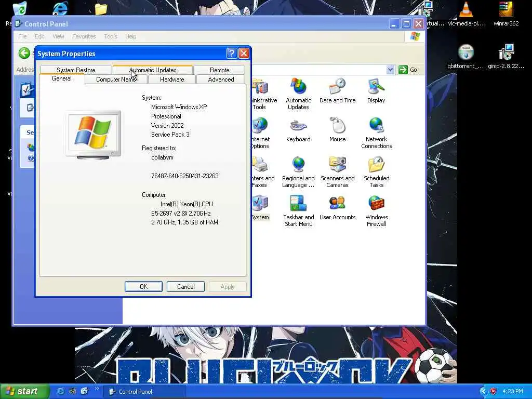Open the Favorites menu
The width and height of the screenshot is (532, 399).
(x=84, y=36)
